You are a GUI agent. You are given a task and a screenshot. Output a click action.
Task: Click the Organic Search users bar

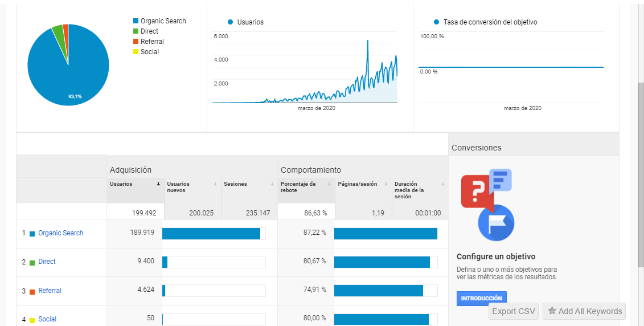pyautogui.click(x=211, y=234)
